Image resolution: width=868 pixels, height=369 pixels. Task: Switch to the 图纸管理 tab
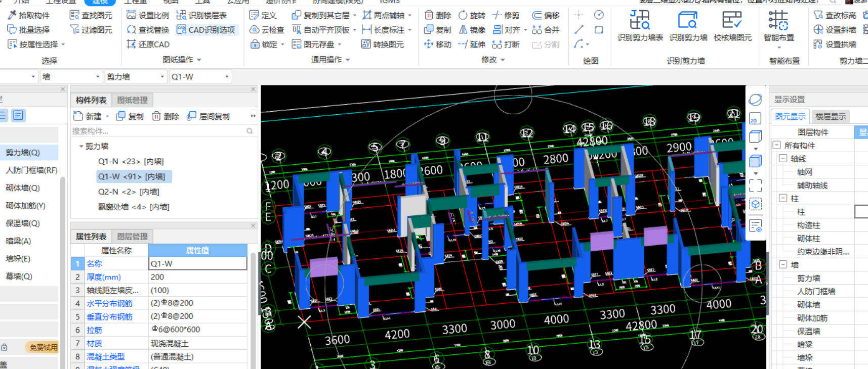(x=133, y=100)
